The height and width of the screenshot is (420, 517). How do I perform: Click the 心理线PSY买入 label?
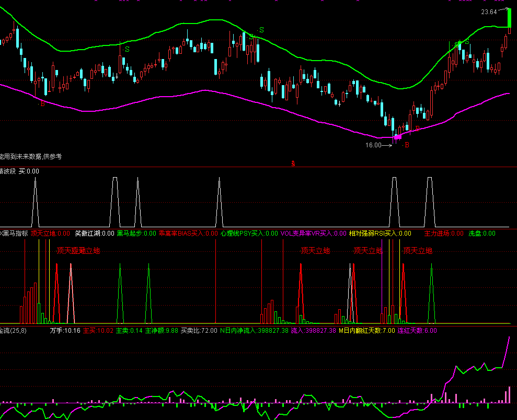pos(249,234)
